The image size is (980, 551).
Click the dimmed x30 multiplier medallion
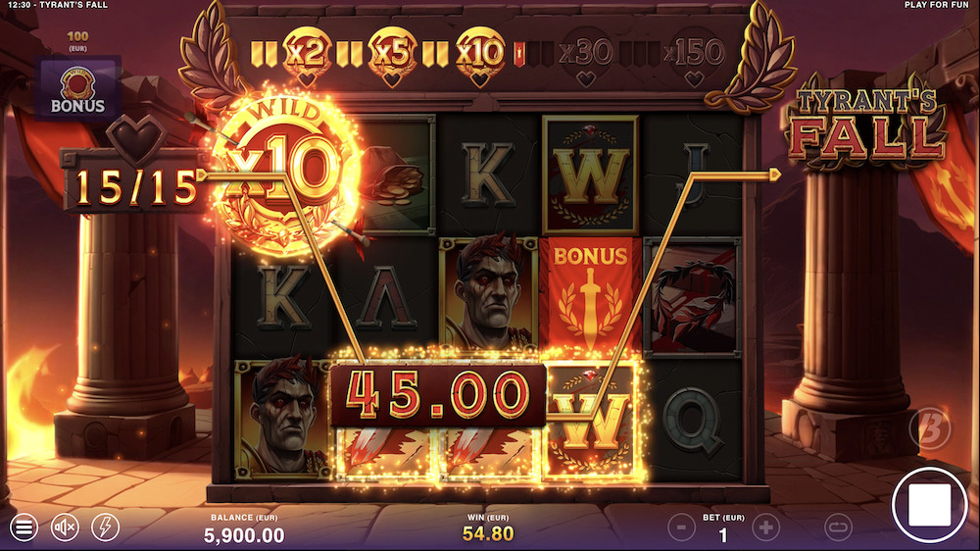coord(586,56)
